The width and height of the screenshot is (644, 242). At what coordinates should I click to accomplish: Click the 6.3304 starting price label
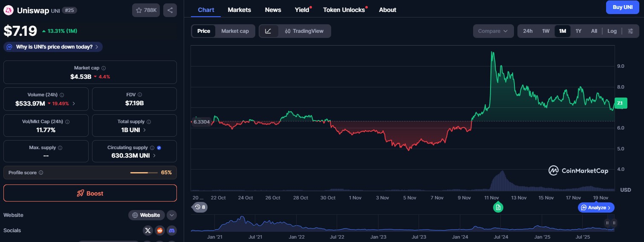(201, 121)
